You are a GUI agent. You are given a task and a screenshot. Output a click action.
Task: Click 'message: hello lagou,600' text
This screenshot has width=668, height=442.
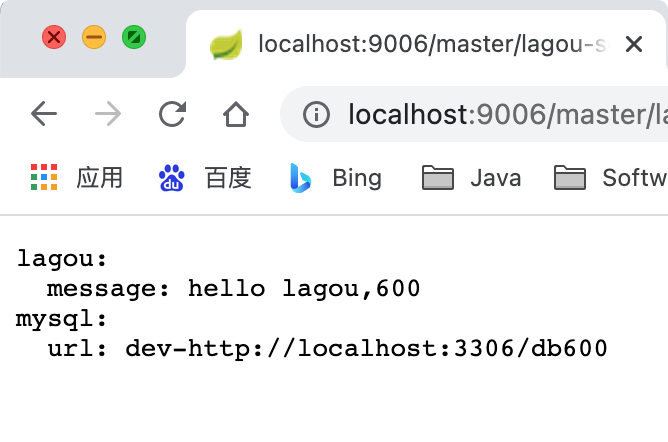(233, 289)
